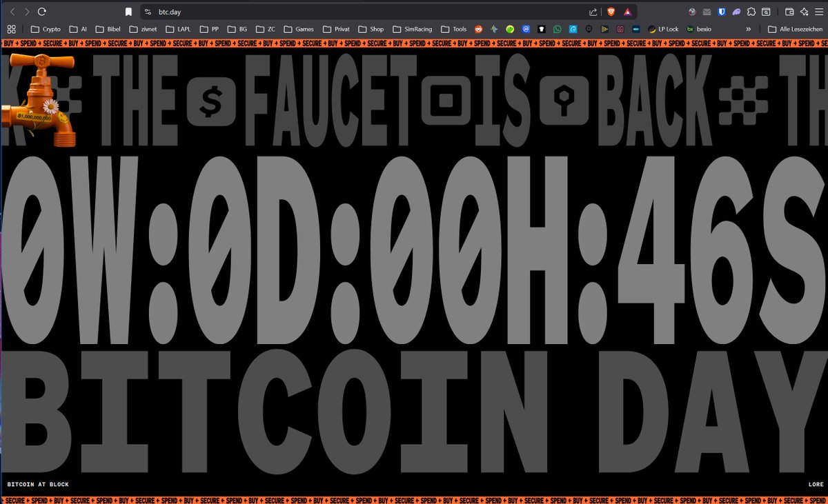Open the Phantom ghost wallet extension

[736, 12]
